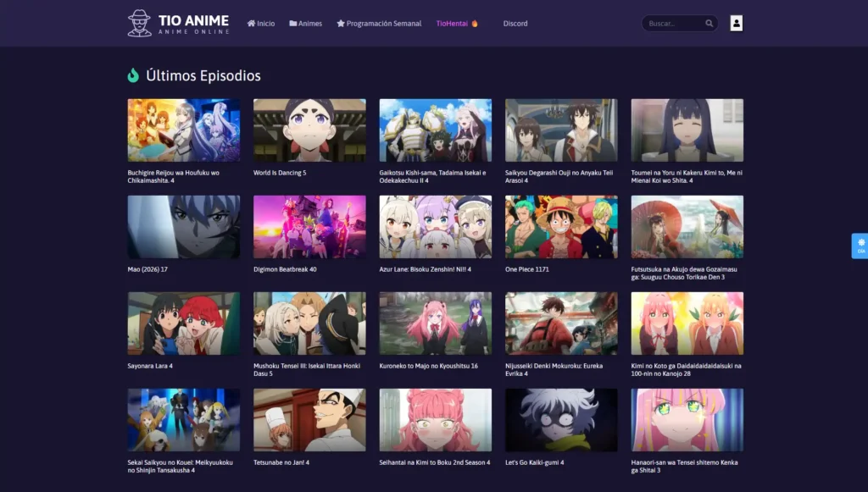This screenshot has width=868, height=492.
Task: Click the Tio Anime logo
Action: point(178,23)
